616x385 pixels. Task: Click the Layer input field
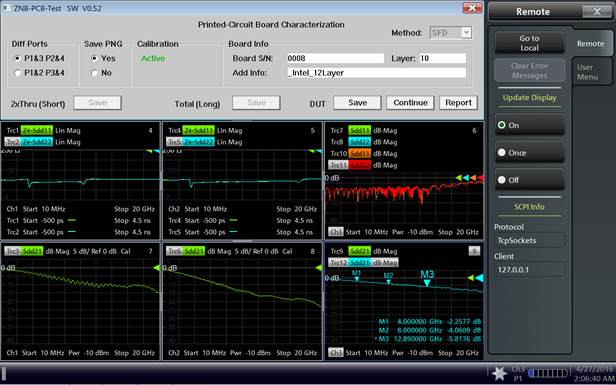pos(443,58)
